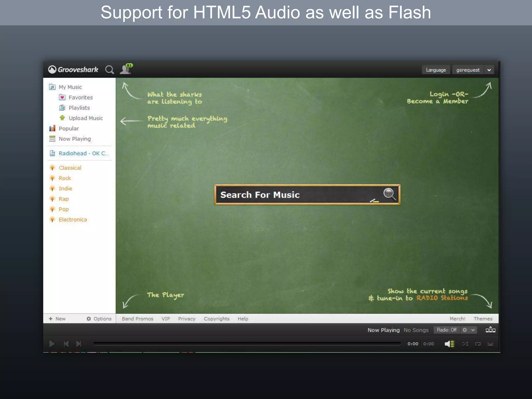The image size is (532, 399).
Task: Toggle the Radio: Off button
Action: [447, 330]
